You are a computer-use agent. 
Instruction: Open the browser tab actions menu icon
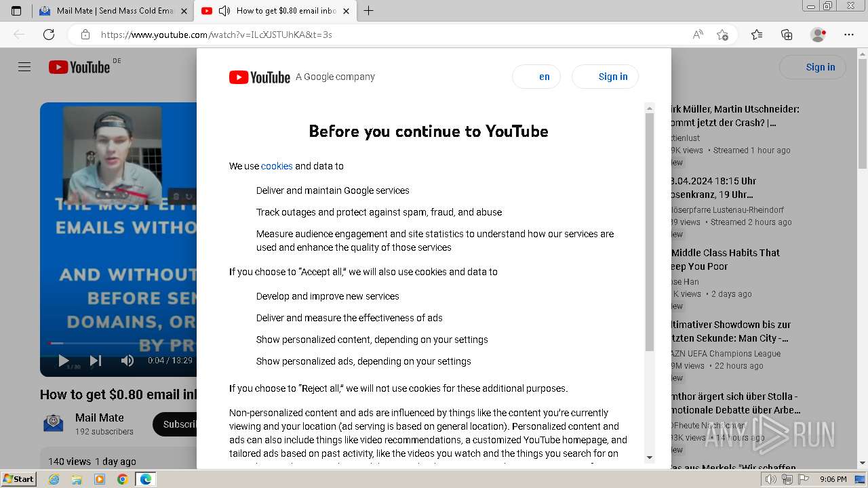coord(16,11)
